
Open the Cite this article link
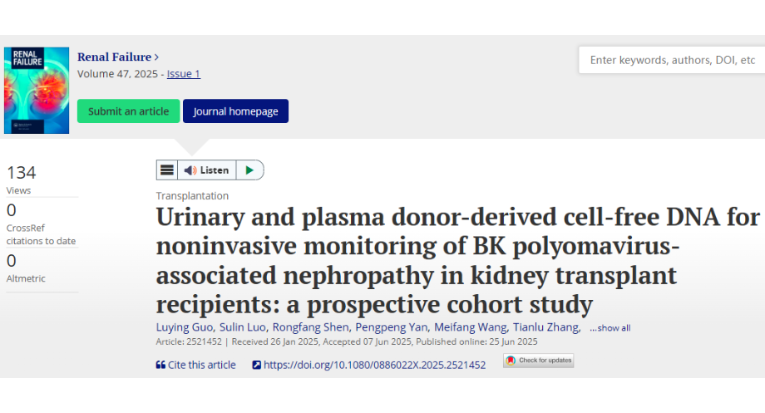tap(201, 365)
